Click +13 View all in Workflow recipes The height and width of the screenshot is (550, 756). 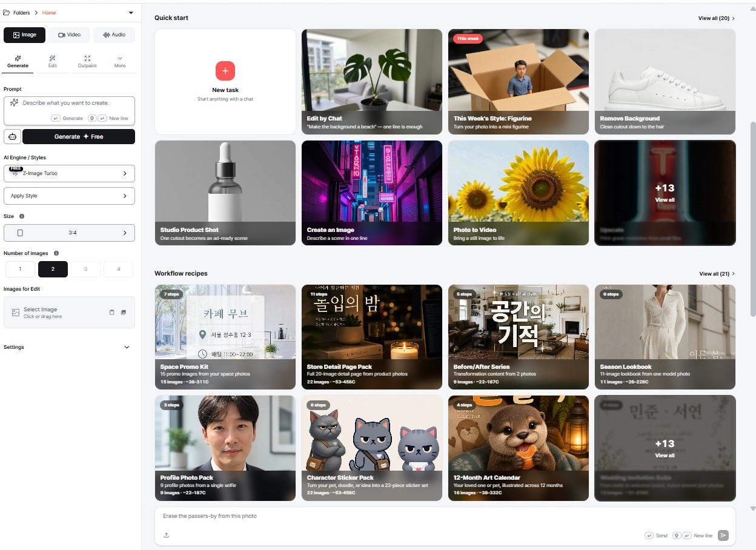point(665,448)
